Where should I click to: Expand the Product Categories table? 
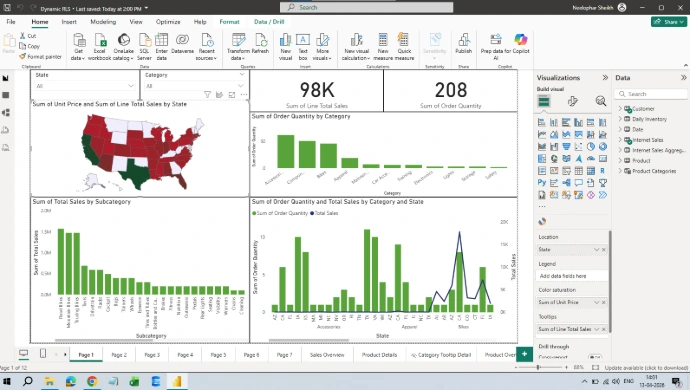(x=620, y=171)
